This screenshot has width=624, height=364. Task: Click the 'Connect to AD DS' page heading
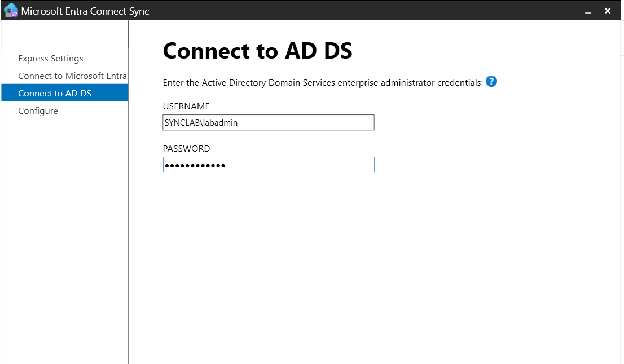tap(257, 51)
